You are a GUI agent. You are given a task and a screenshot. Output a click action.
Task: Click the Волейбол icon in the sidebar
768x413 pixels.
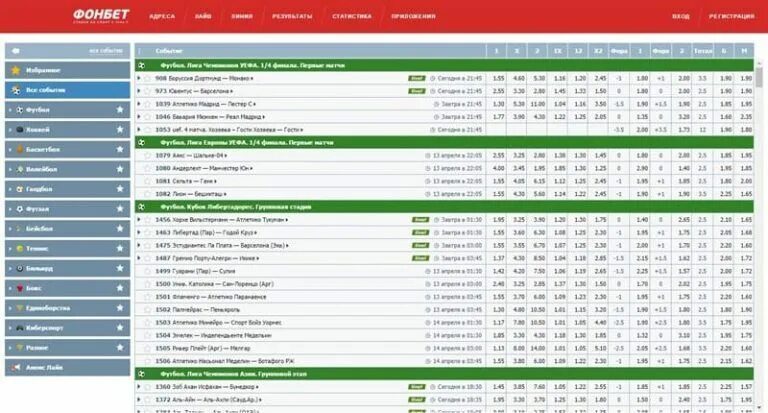tap(20, 169)
